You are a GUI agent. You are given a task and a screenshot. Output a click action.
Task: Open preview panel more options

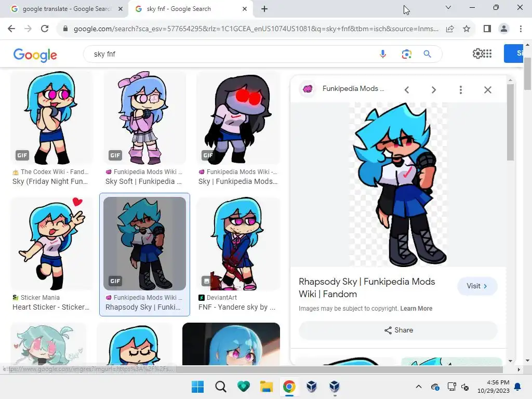pyautogui.click(x=460, y=90)
